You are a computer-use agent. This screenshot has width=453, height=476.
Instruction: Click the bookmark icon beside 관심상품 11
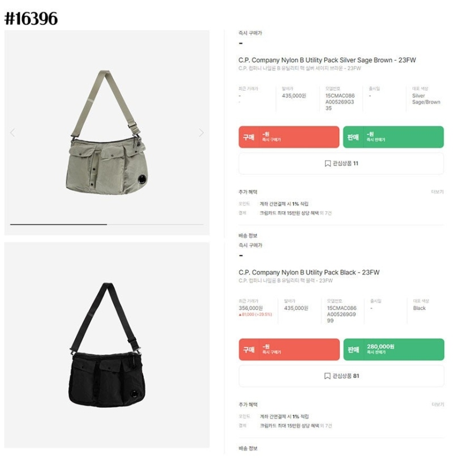pos(327,163)
